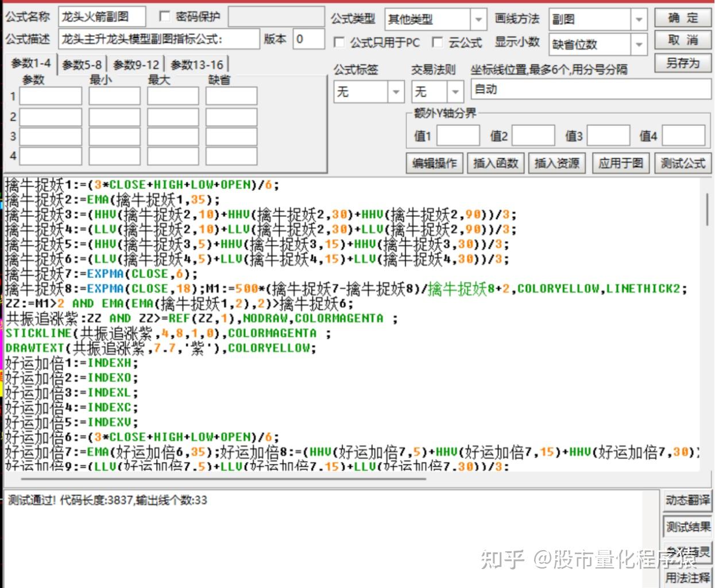Click the 好运加倍1:=INDEXH line

click(72, 363)
